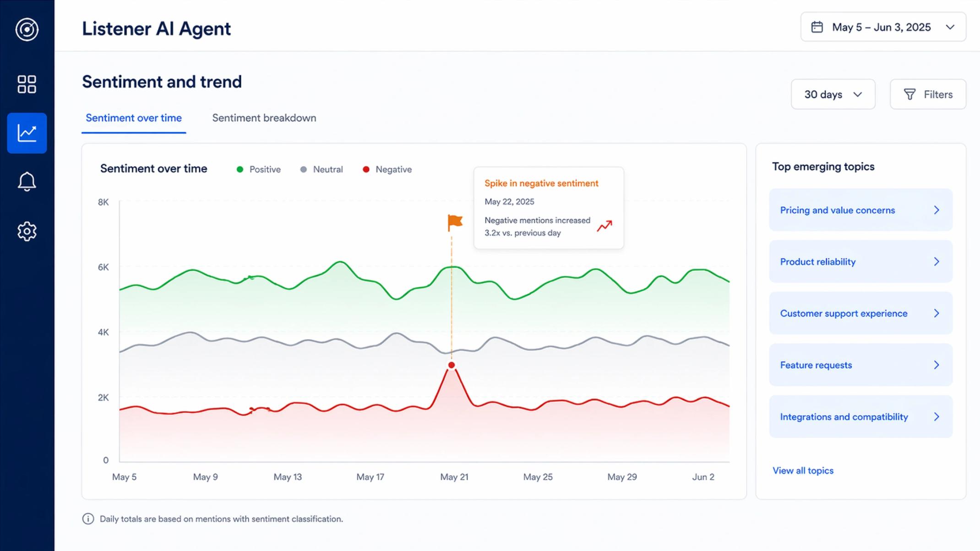980x551 pixels.
Task: Open Product reliability topic
Action: coord(860,262)
